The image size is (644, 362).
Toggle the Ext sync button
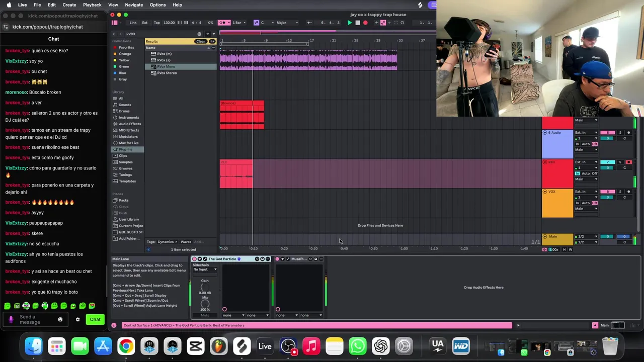point(145,23)
